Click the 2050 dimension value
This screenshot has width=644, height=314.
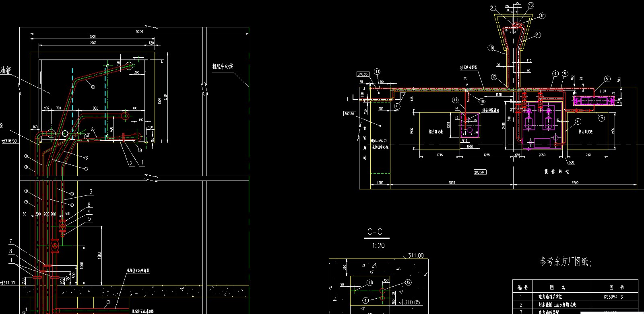click(542, 155)
